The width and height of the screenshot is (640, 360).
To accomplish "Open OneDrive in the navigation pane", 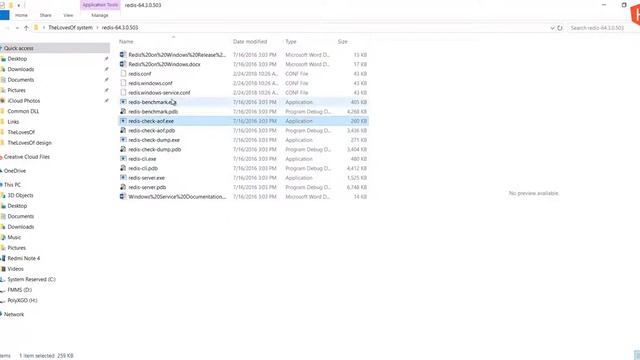I will (x=15, y=171).
